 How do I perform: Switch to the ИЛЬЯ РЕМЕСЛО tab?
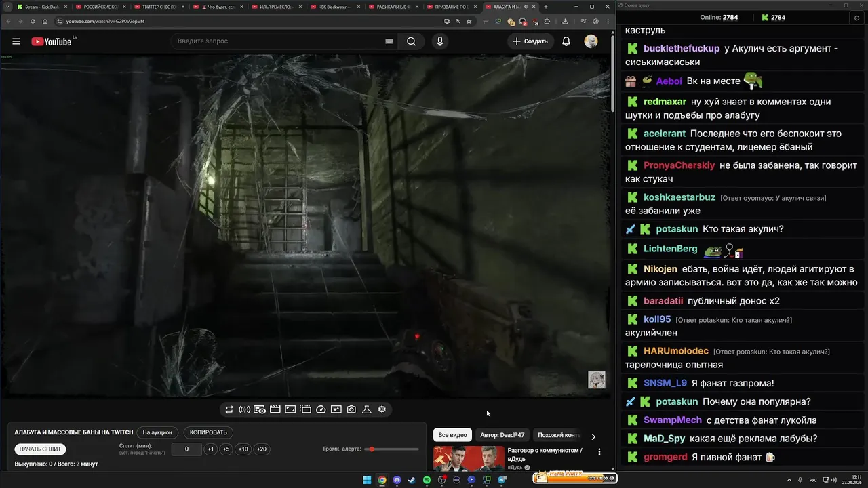coord(277,7)
